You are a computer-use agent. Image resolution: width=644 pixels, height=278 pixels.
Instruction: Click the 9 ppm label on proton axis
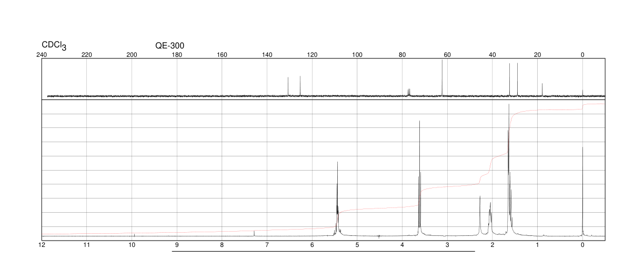point(177,245)
